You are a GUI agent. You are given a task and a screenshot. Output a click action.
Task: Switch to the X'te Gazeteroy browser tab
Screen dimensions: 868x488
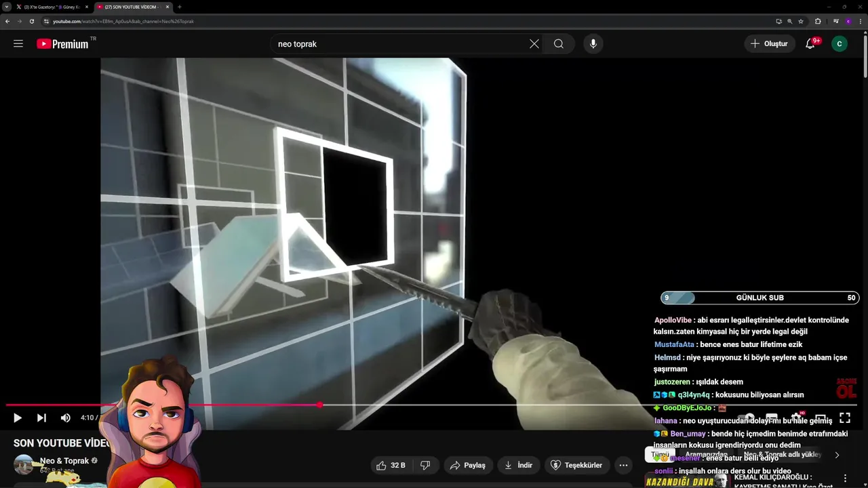[x=52, y=7]
